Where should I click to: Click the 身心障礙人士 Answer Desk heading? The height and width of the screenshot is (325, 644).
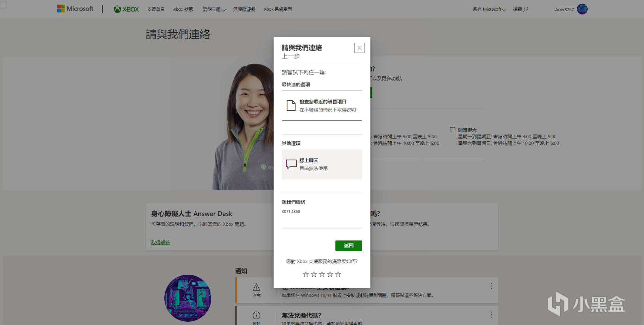[192, 214]
